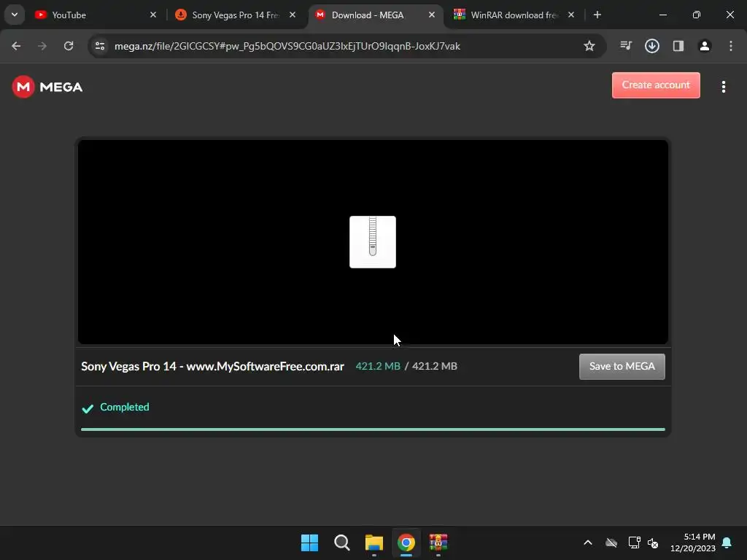Close the YouTube tab
The height and width of the screenshot is (560, 747).
tap(153, 15)
